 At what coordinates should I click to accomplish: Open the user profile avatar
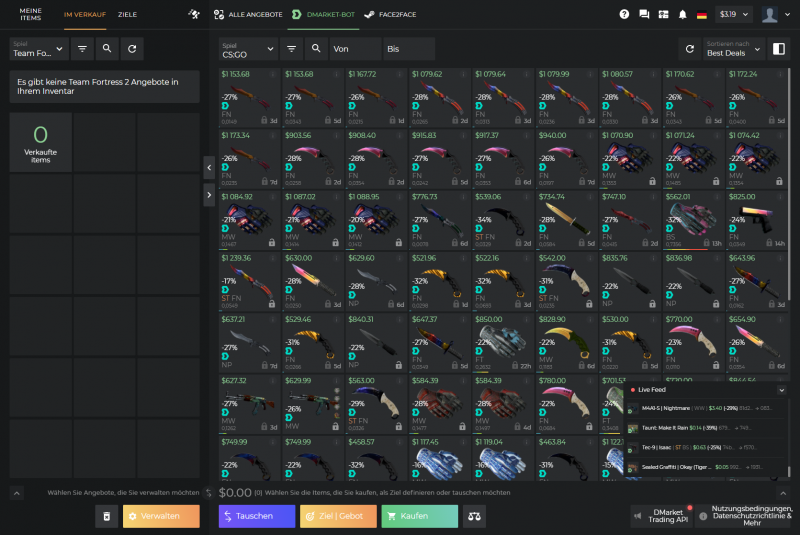769,14
